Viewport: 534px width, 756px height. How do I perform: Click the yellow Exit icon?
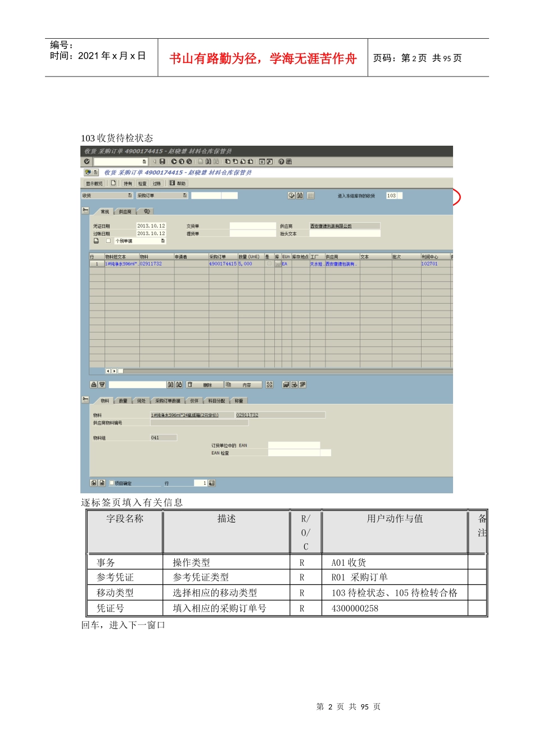click(x=182, y=161)
